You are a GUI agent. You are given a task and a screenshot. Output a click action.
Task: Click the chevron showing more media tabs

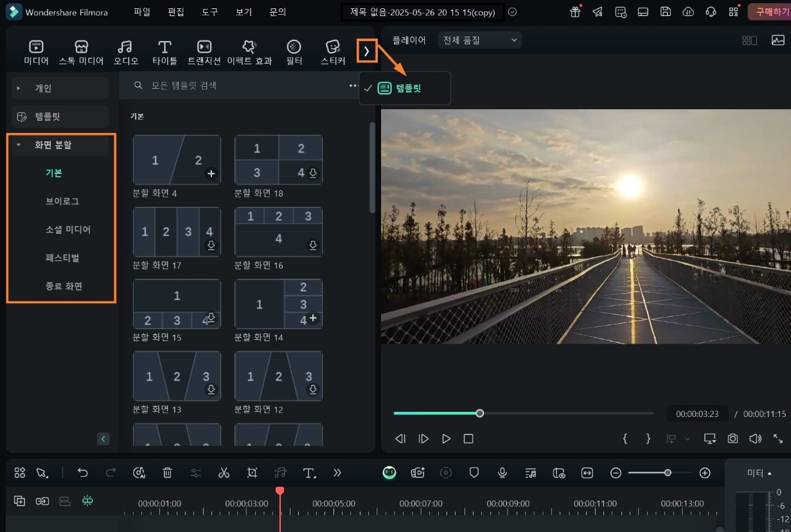367,51
